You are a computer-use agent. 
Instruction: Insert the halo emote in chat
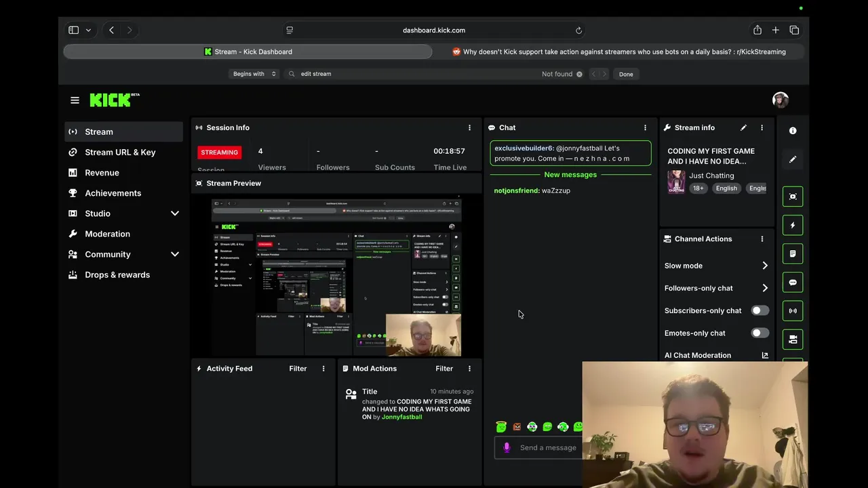501,426
